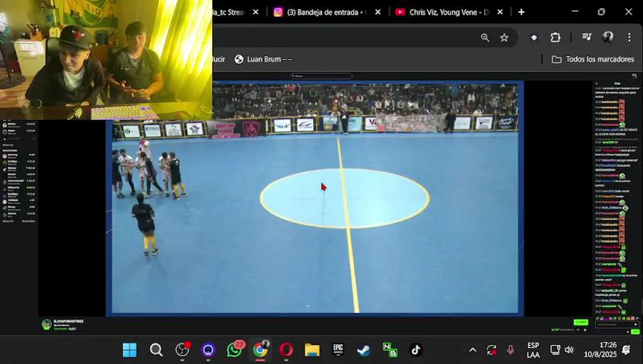The height and width of the screenshot is (364, 643).
Task: Switch the ESP LAA input language
Action: pos(533,350)
